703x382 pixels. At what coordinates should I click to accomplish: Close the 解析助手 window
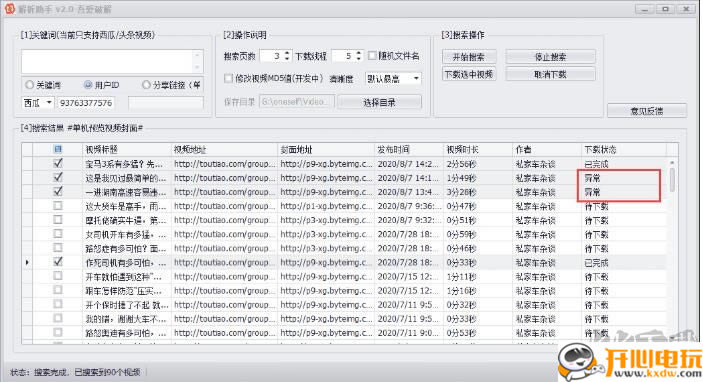[x=686, y=9]
